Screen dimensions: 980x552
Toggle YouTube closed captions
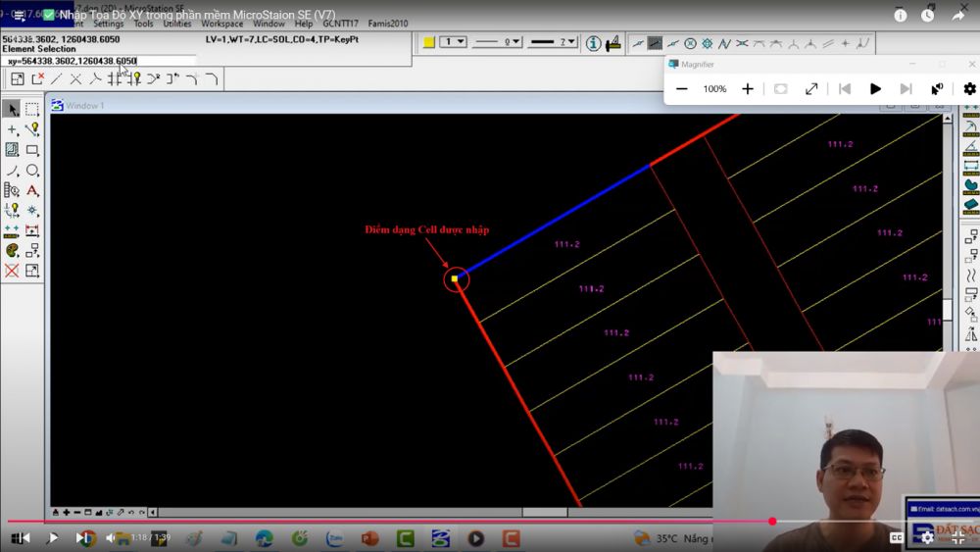point(896,538)
